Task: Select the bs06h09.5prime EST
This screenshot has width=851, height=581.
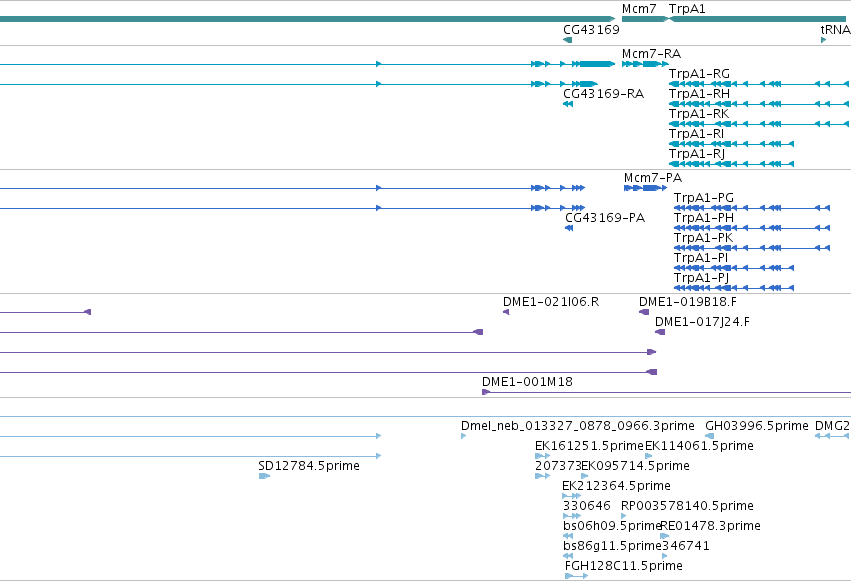Action: click(x=568, y=536)
